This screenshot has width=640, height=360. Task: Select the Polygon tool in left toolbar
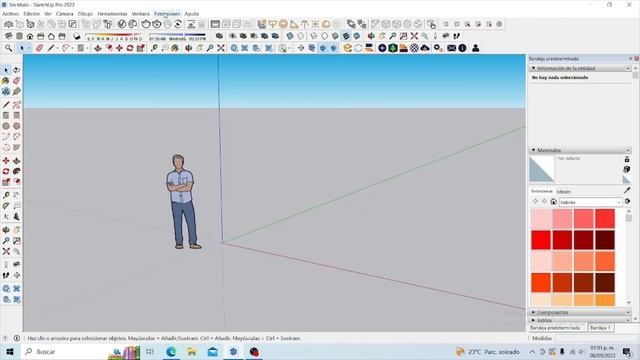pos(16,126)
